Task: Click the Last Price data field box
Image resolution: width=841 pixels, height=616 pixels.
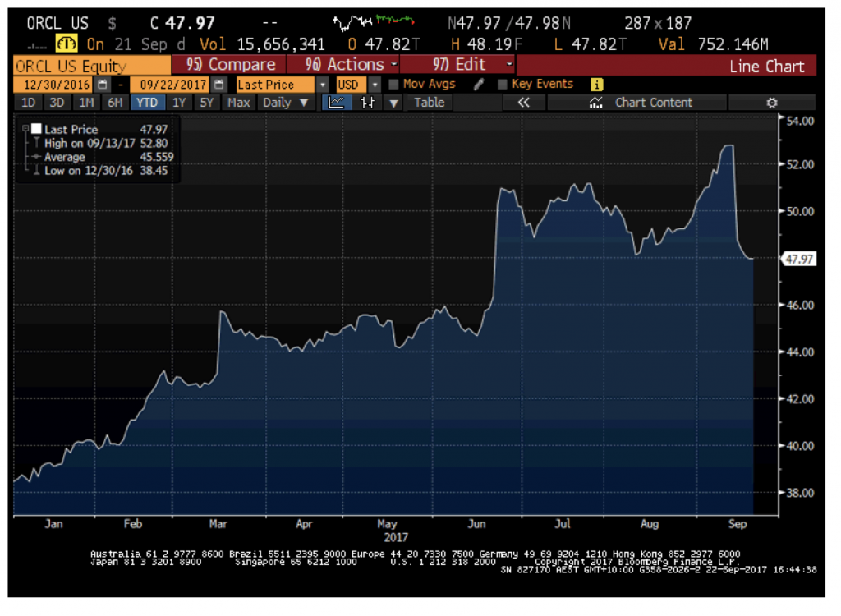Action: [275, 85]
